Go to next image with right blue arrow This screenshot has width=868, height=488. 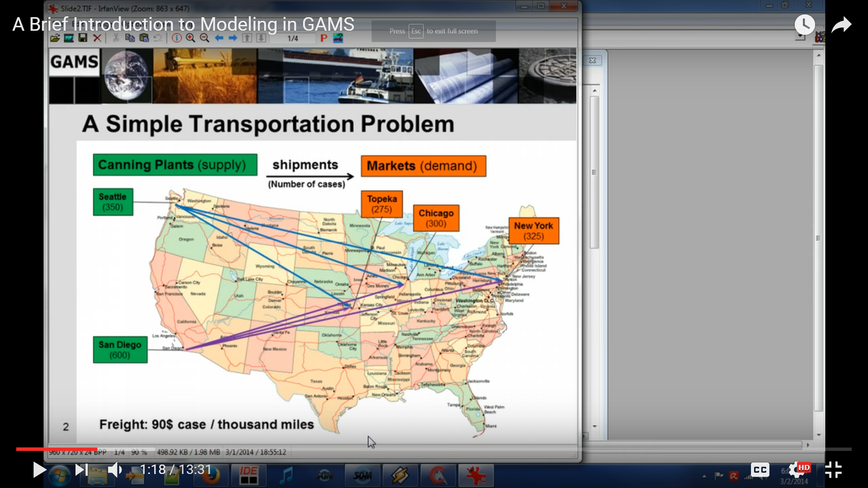point(233,38)
